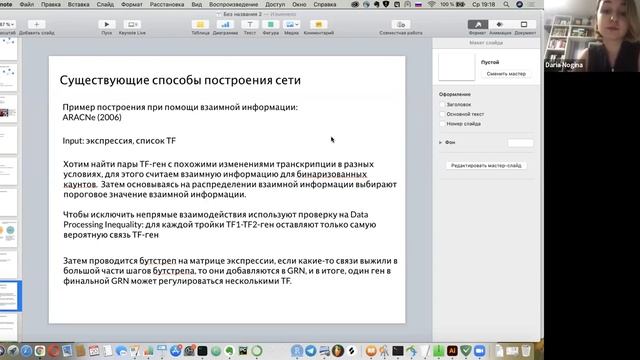The width and height of the screenshot is (640, 360).
Task: Click the line Input: экспрессия, список TF
Action: [x=119, y=141]
